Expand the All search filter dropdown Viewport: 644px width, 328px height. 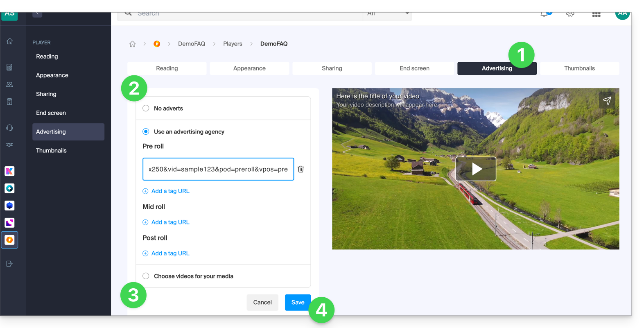(387, 14)
